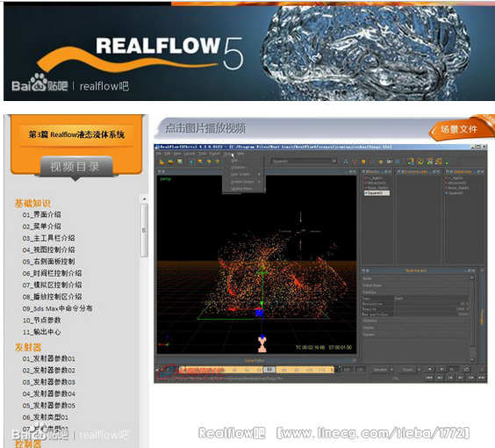This screenshot has width=495, height=448.
Task: Open lesson 09_3ds Max中命令分布
Action: [x=57, y=308]
